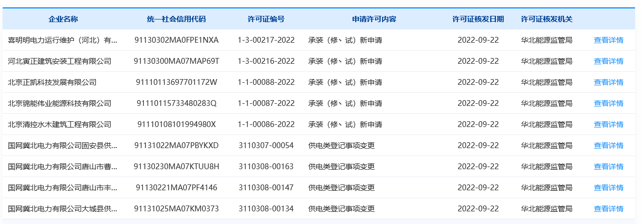Select company name 北京清控水木建筑工程有限公司
The height and width of the screenshot is (224, 644).
[x=60, y=124]
